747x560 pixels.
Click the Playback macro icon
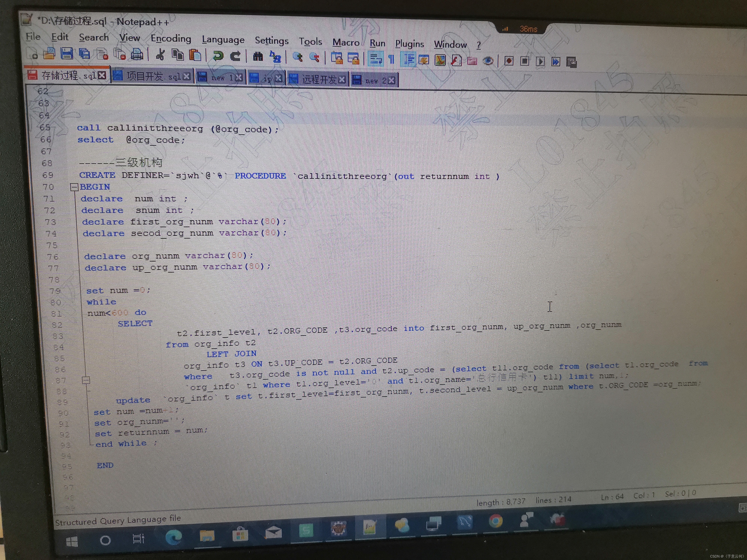pos(540,61)
